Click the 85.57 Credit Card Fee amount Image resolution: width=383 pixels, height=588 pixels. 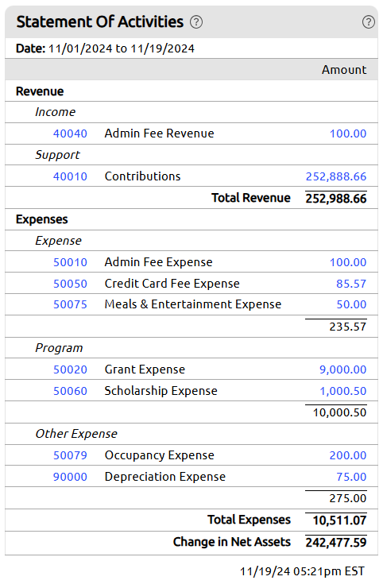click(x=351, y=284)
